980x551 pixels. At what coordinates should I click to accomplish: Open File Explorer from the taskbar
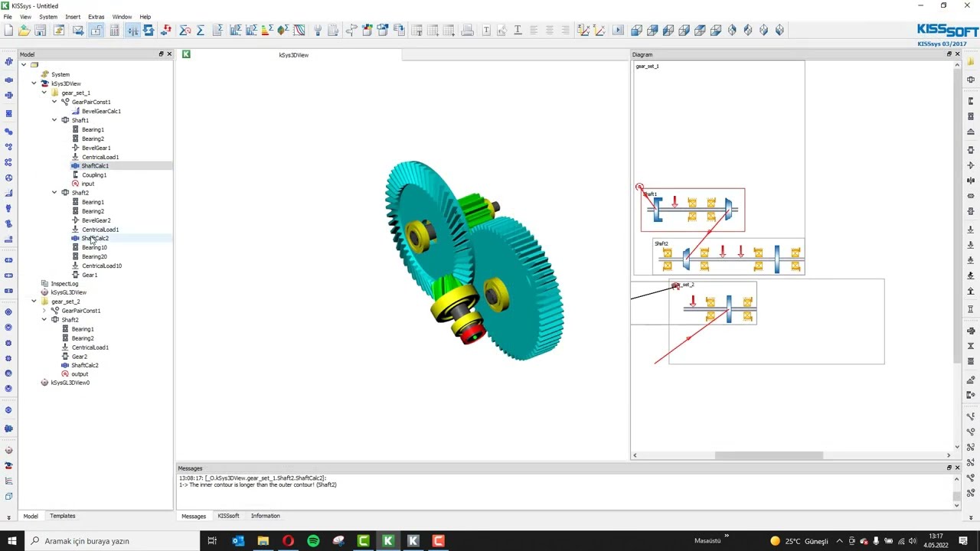click(263, 541)
